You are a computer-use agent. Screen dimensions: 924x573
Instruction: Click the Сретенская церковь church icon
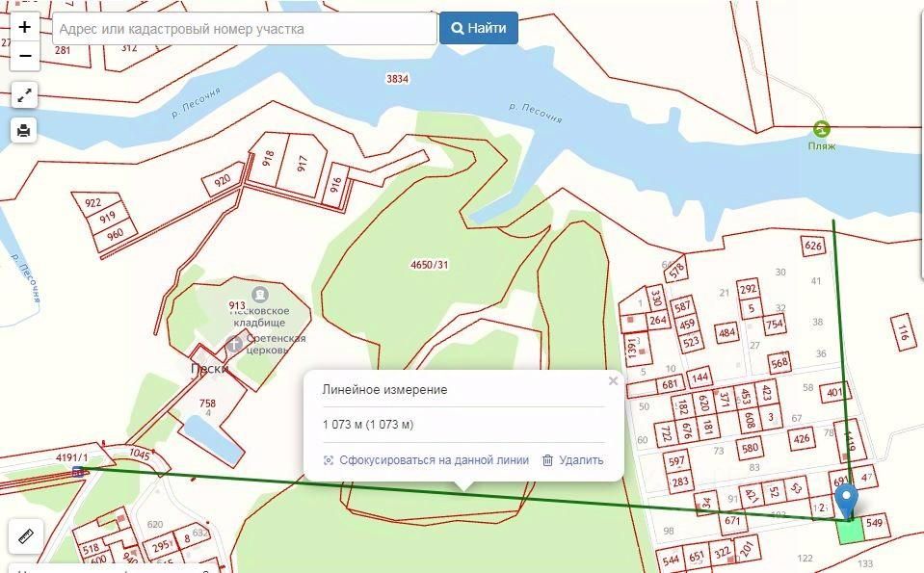pyautogui.click(x=234, y=344)
